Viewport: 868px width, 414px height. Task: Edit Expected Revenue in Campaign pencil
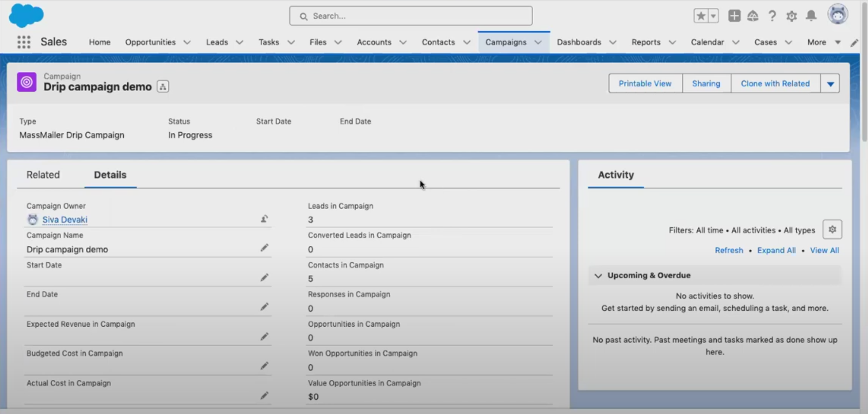pos(264,336)
